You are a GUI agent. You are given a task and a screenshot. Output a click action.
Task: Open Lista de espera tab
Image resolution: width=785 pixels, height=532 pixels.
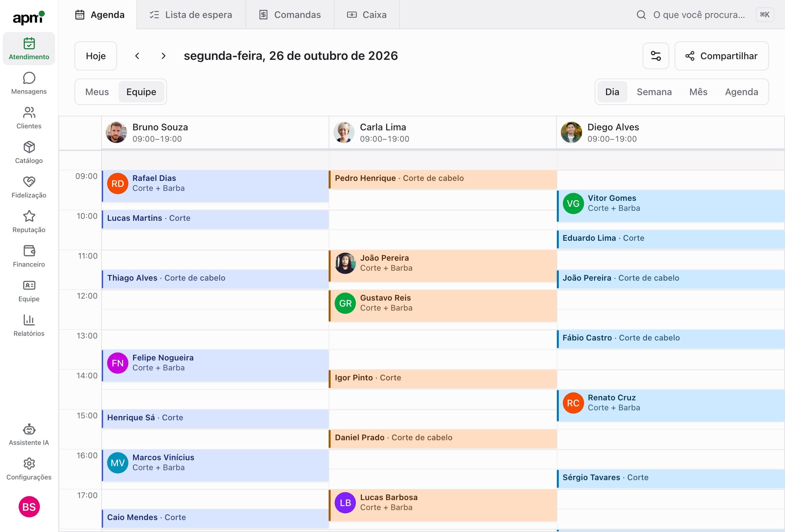(191, 15)
